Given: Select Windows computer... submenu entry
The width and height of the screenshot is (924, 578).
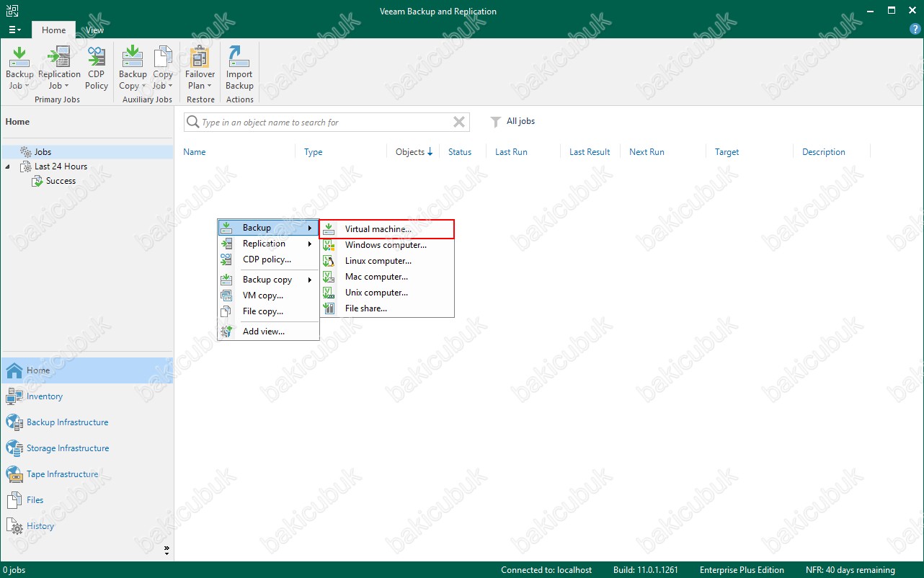Looking at the screenshot, I should (x=387, y=245).
